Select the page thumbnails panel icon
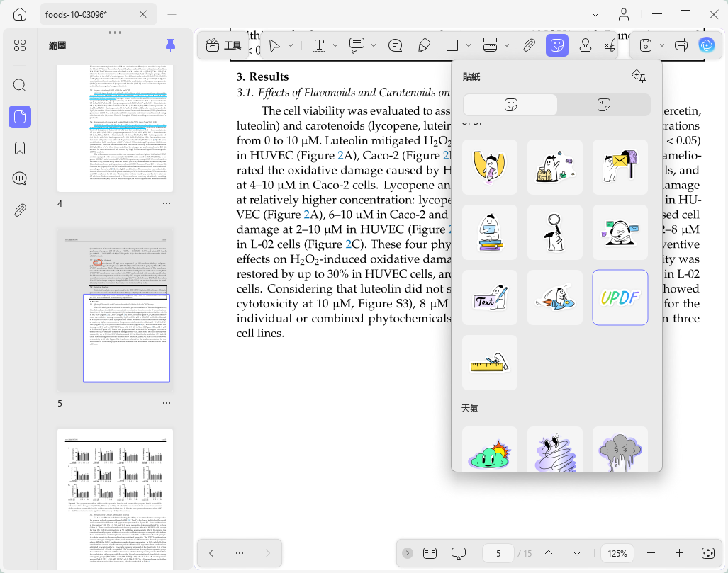 click(x=20, y=116)
